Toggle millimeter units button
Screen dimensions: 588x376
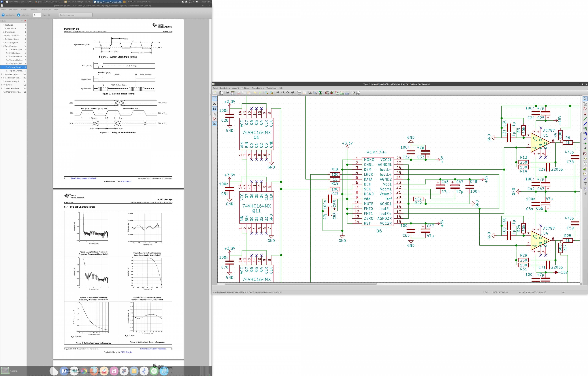(x=214, y=108)
